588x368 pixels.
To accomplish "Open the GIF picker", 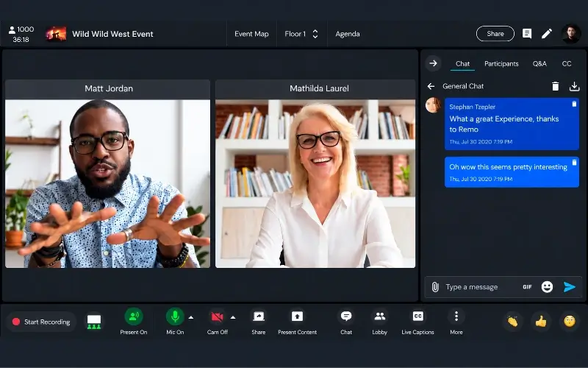I will 527,287.
